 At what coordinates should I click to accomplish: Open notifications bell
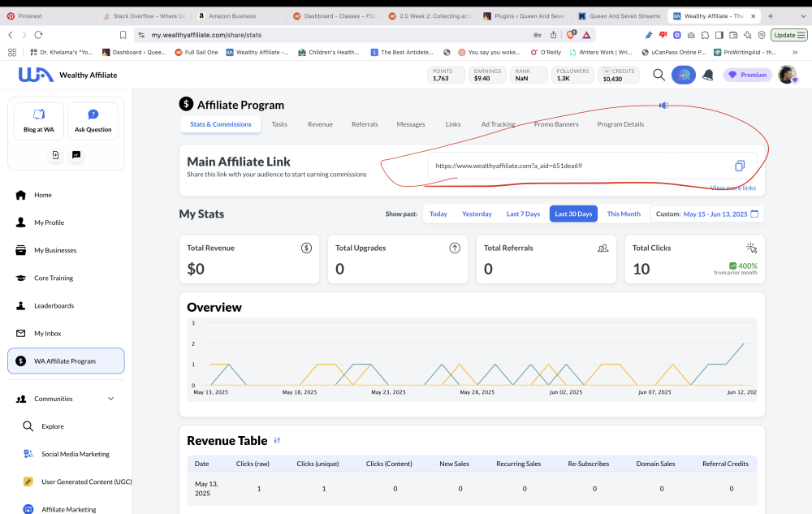click(x=707, y=75)
